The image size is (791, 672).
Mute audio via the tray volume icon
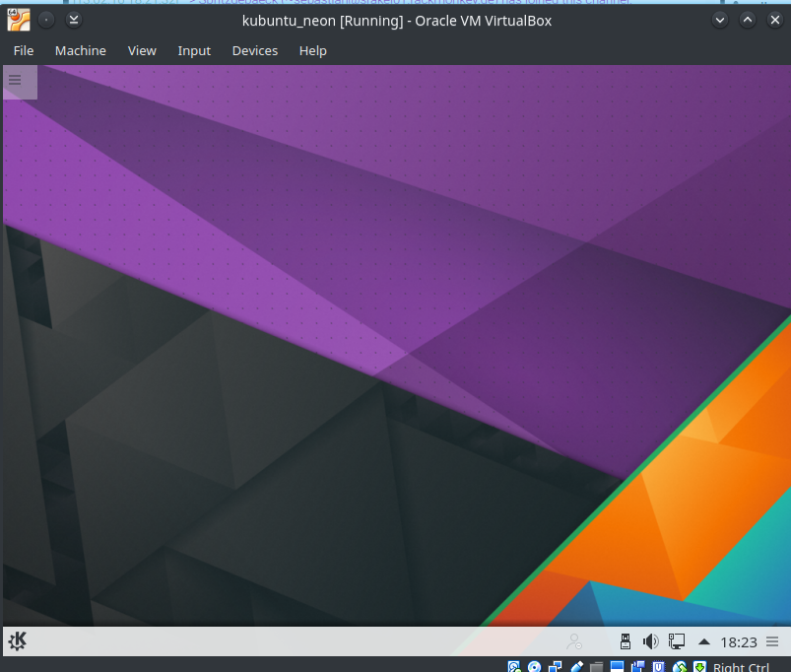click(650, 641)
